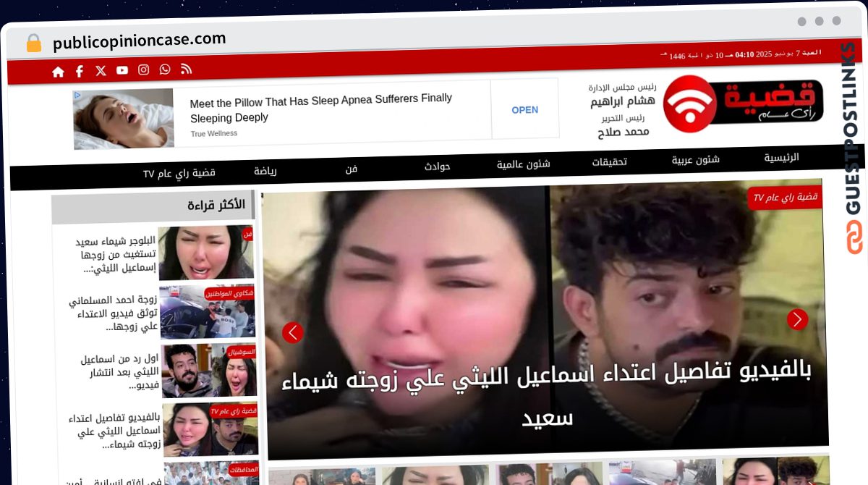868x485 pixels.
Task: Open article زوجة احمد المسلماني توثق فيديو
Action: pyautogui.click(x=112, y=314)
